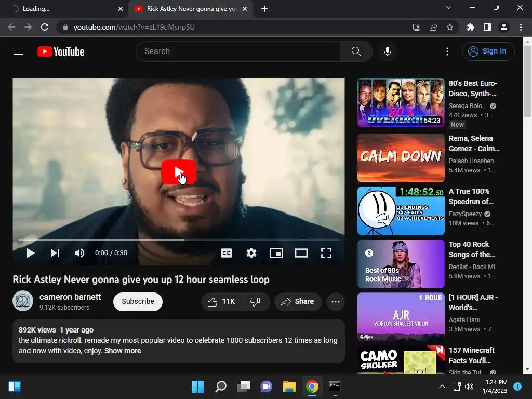Close the Loading... tab
The height and width of the screenshot is (399, 532).
click(x=121, y=9)
